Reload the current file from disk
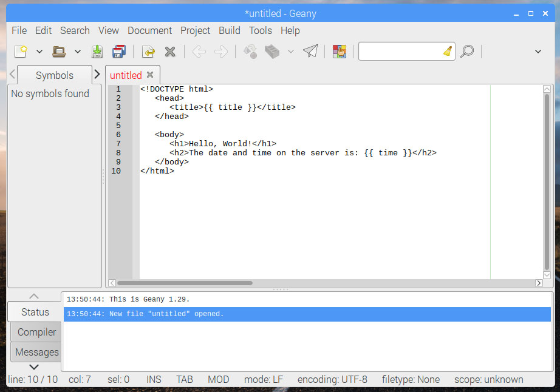 point(148,52)
